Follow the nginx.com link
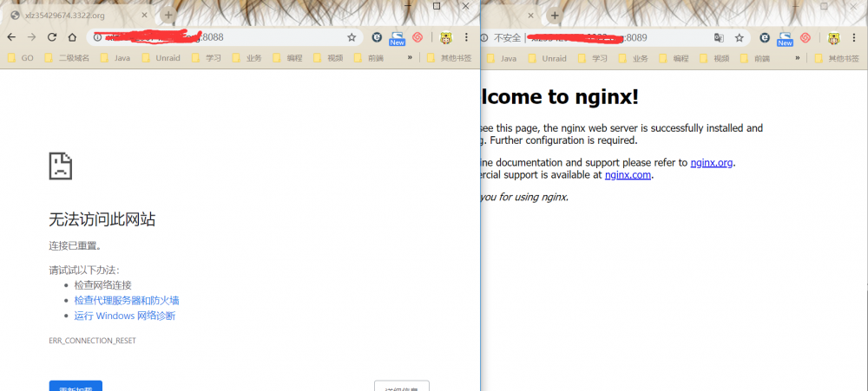 tap(628, 175)
